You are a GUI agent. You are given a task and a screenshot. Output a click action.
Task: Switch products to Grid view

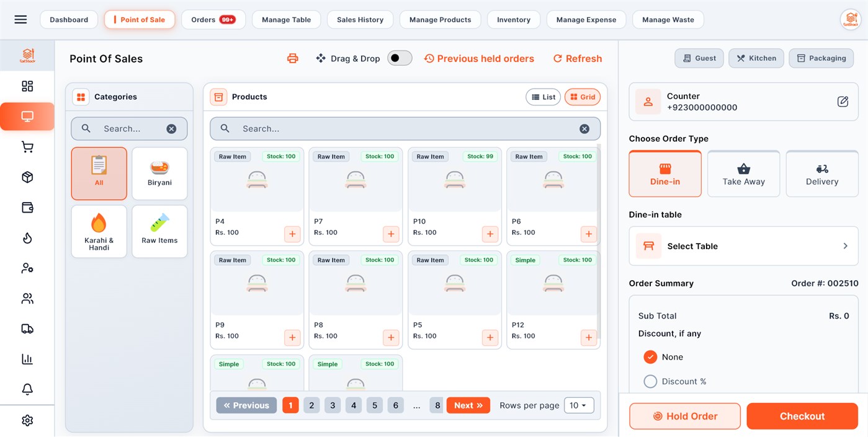pyautogui.click(x=583, y=97)
